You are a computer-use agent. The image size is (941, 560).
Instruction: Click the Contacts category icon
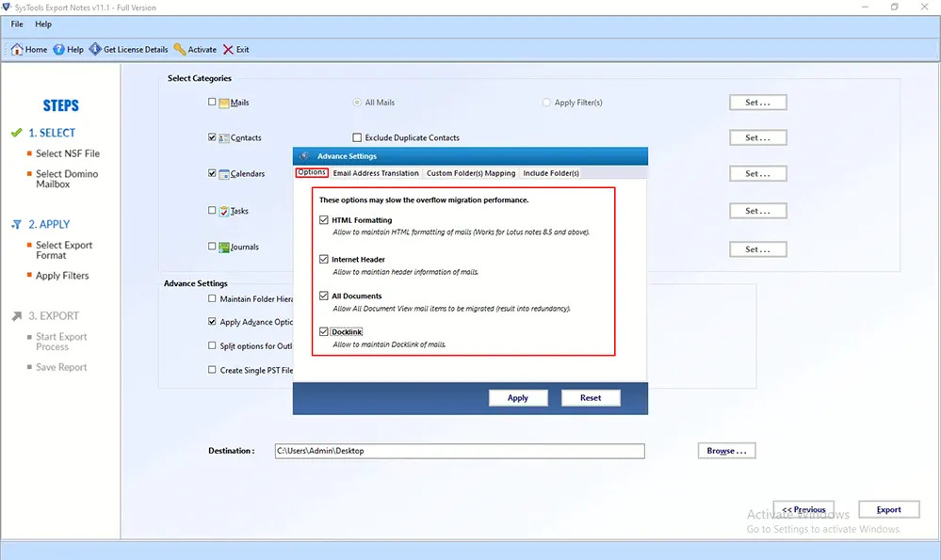[224, 138]
